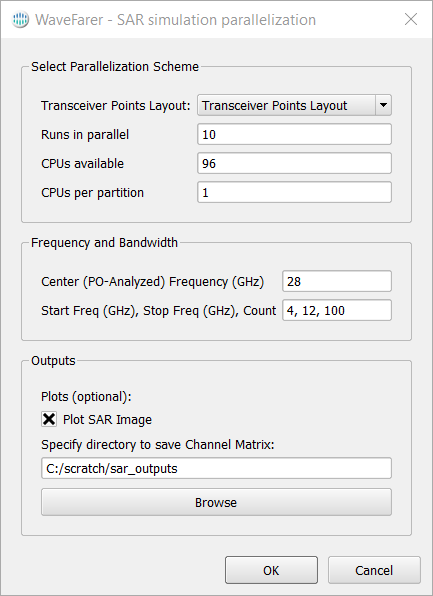Open the Transceiver Points Layout dropdown

pyautogui.click(x=294, y=105)
